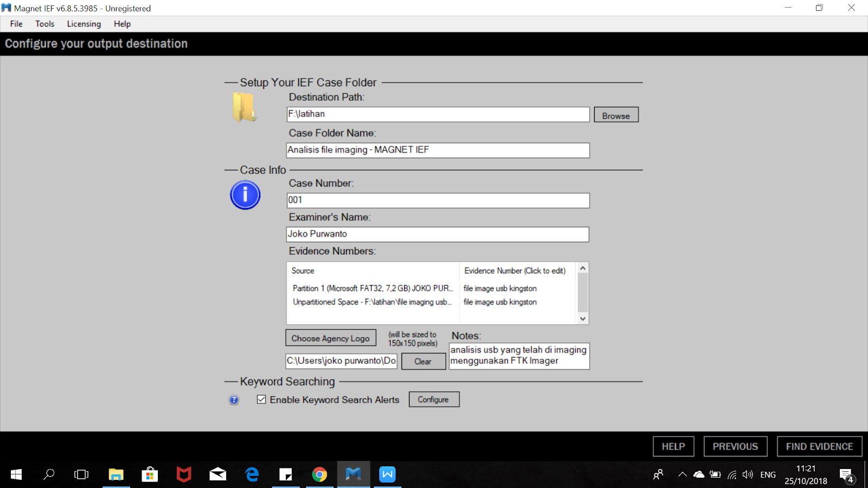Select Unpartitioned Space source row
Image resolution: width=868 pixels, height=488 pixels.
[x=373, y=302]
